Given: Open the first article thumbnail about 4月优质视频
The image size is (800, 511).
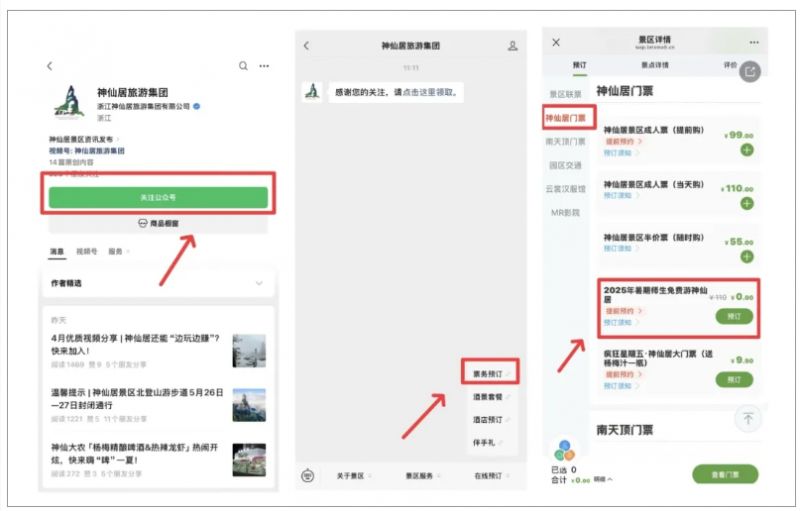Looking at the screenshot, I should point(249,351).
